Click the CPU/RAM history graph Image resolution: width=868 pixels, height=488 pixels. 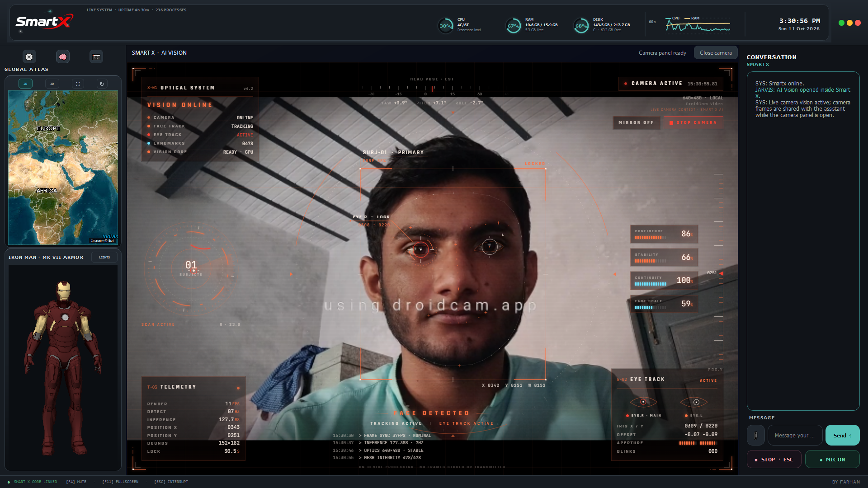698,25
